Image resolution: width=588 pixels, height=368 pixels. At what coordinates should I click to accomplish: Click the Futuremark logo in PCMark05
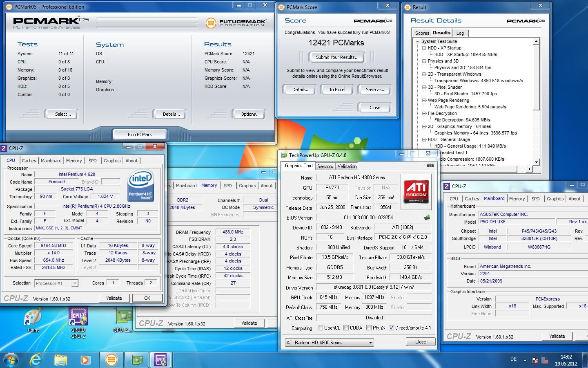coord(236,22)
